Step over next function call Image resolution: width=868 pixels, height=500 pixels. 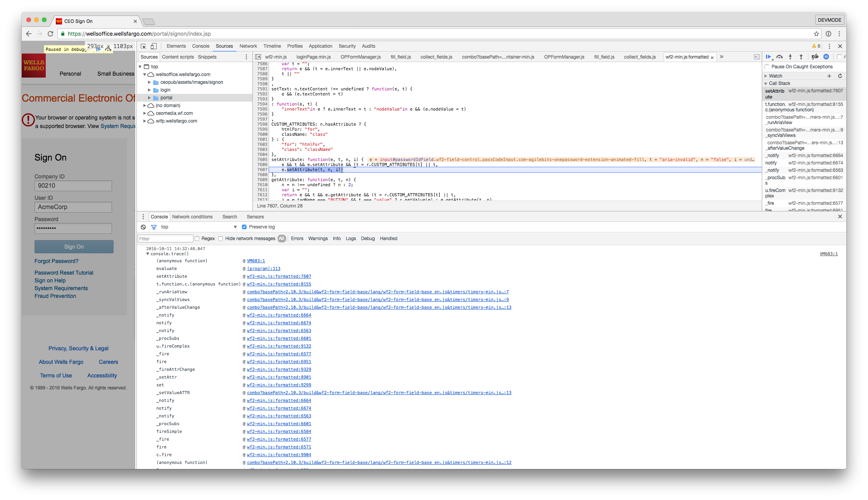pos(780,57)
